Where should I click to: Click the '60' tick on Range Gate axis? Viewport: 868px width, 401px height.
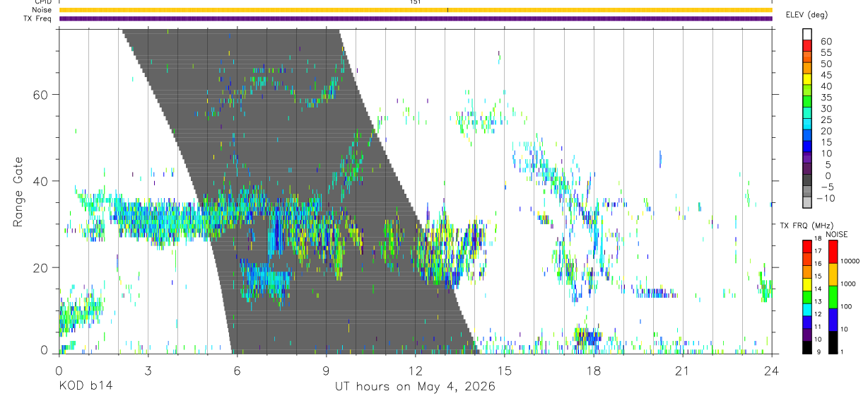pyautogui.click(x=41, y=95)
